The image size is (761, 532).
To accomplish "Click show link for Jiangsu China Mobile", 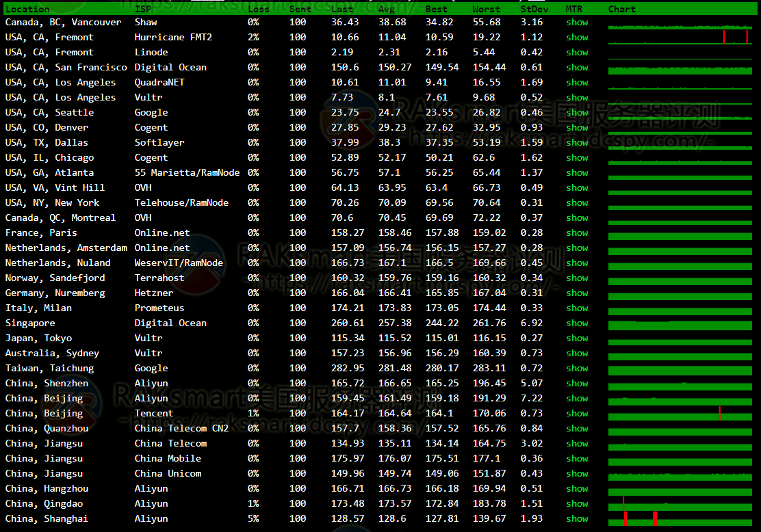I will tap(577, 458).
